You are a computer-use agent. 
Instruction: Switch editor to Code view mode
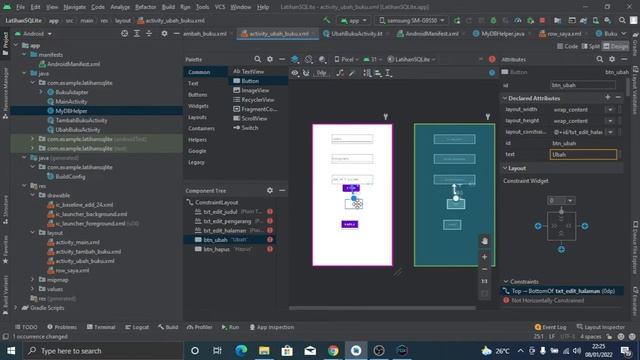tap(567, 46)
